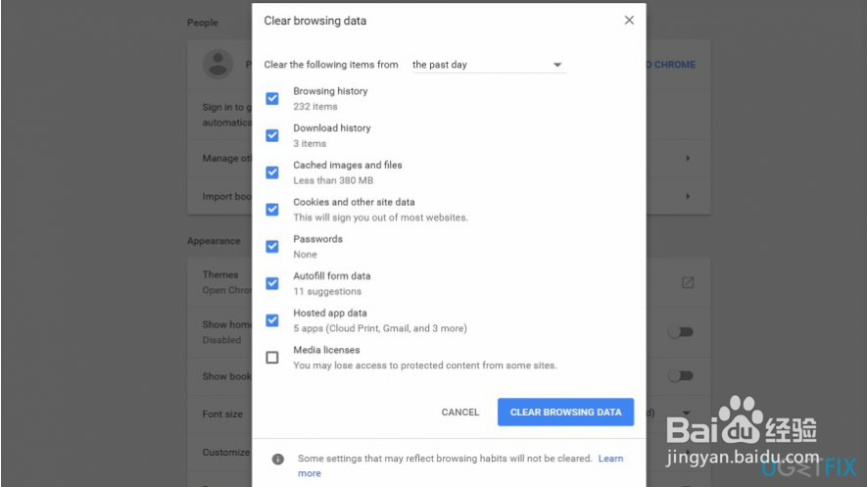
Task: Uncheck Hosted app data checkbox
Action: click(272, 320)
